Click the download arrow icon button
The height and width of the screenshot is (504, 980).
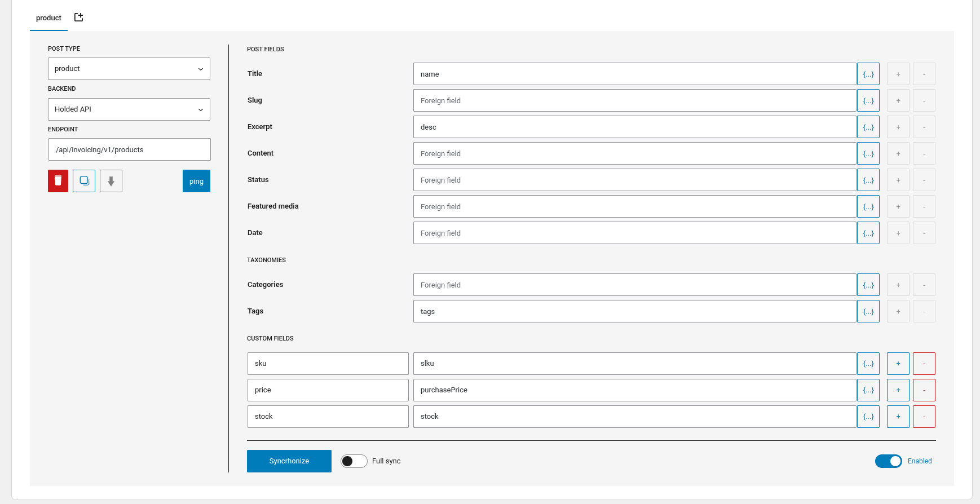(x=111, y=181)
